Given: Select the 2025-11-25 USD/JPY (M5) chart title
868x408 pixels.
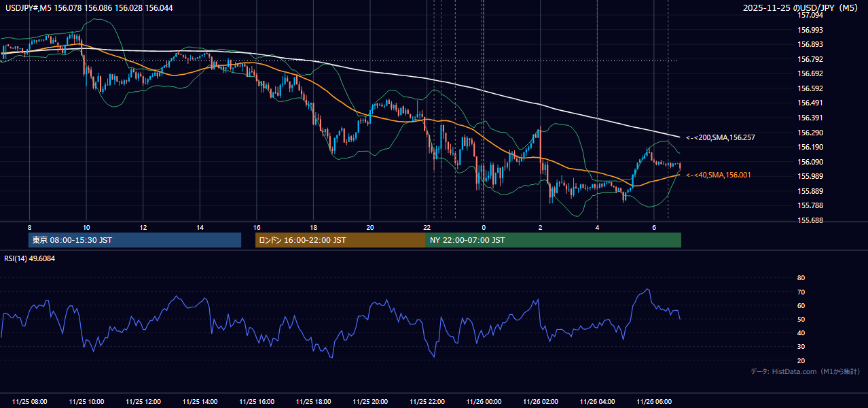Looking at the screenshot, I should pyautogui.click(x=801, y=7).
